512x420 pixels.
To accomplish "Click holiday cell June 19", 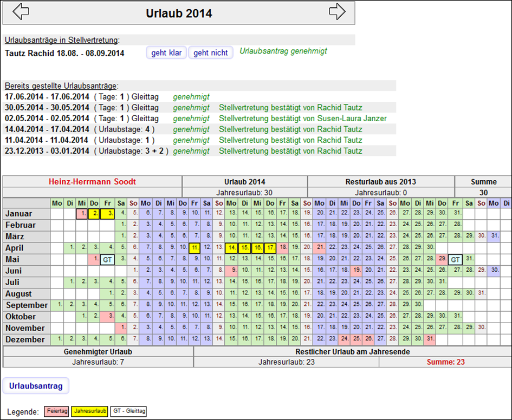I will (x=357, y=271).
